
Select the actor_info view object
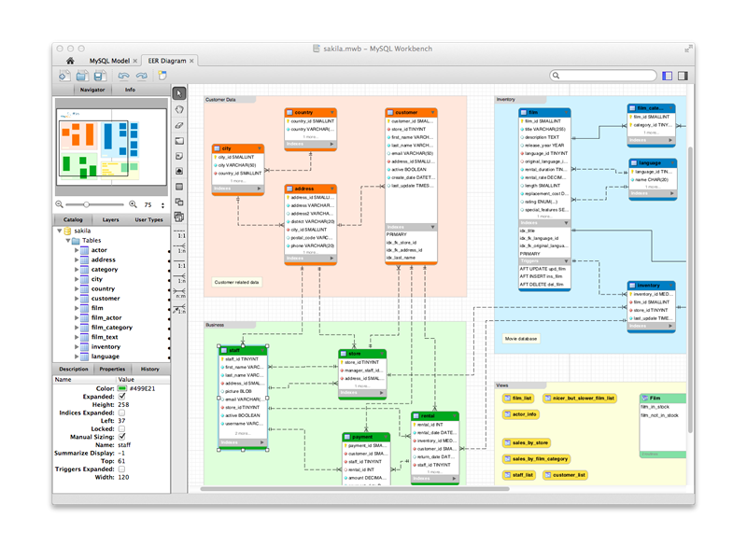520,414
